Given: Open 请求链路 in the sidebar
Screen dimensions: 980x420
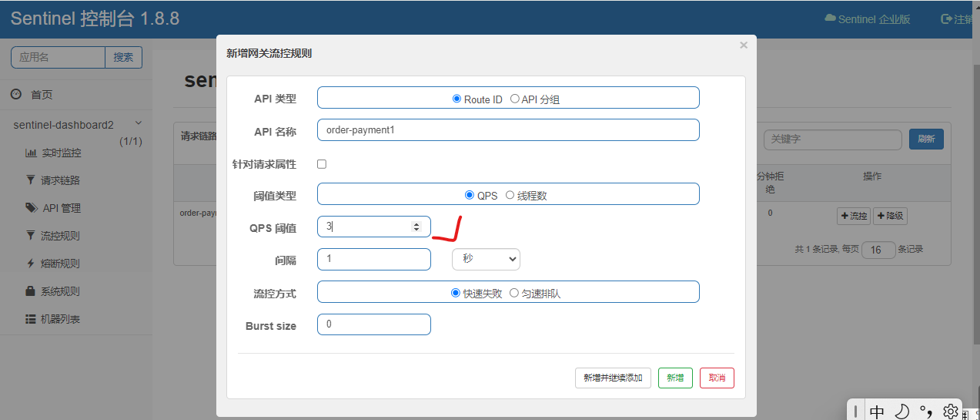Looking at the screenshot, I should pos(60,180).
